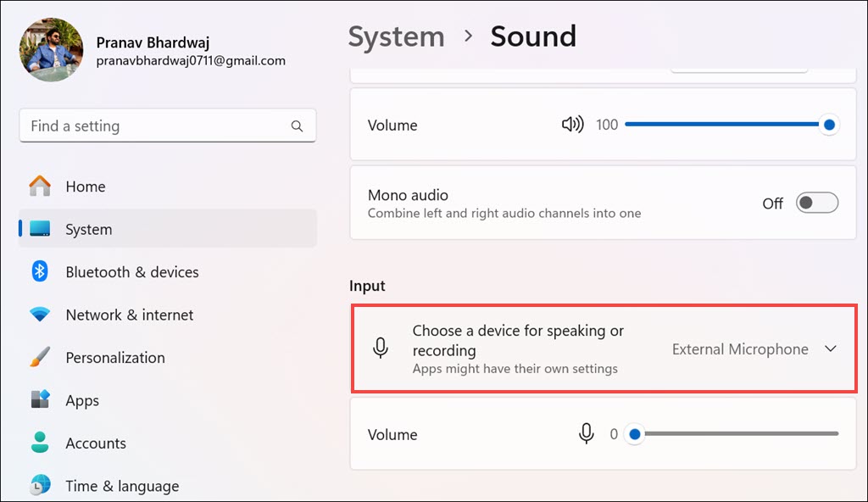Screen dimensions: 868x502
Task: Click the Personalization paintbrush icon
Action: [40, 358]
